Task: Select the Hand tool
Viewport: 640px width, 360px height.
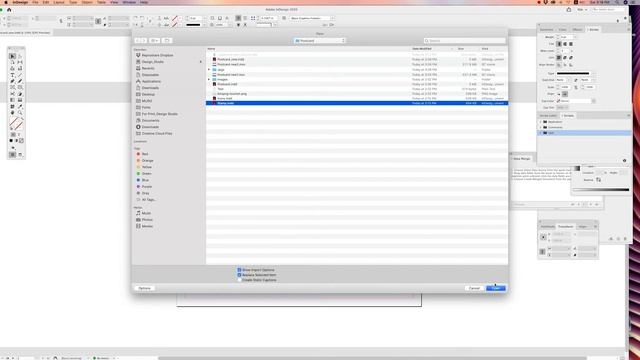Action: pos(12,113)
